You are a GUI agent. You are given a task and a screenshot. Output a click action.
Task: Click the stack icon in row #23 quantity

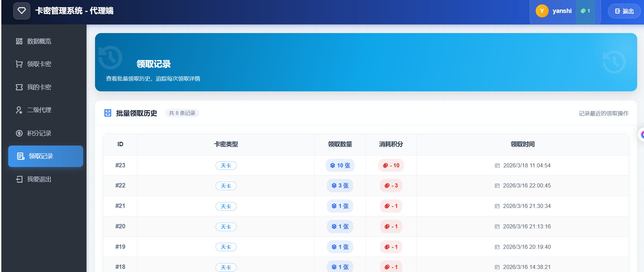pyautogui.click(x=333, y=166)
